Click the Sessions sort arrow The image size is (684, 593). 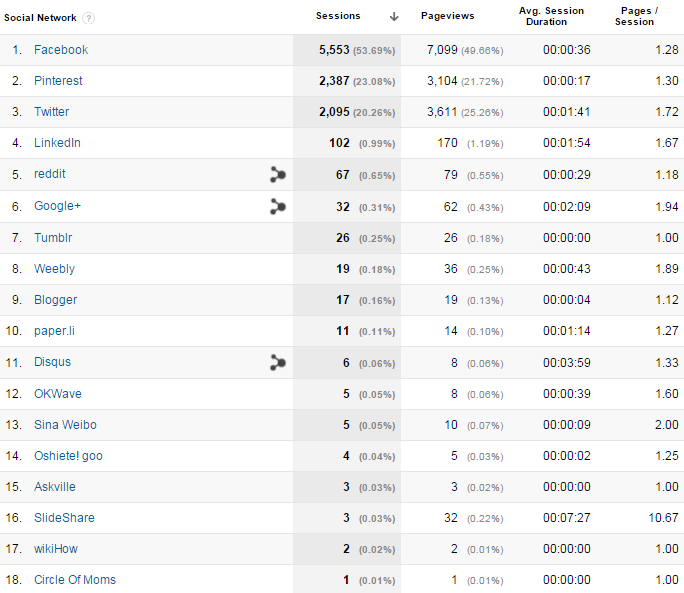coord(394,16)
